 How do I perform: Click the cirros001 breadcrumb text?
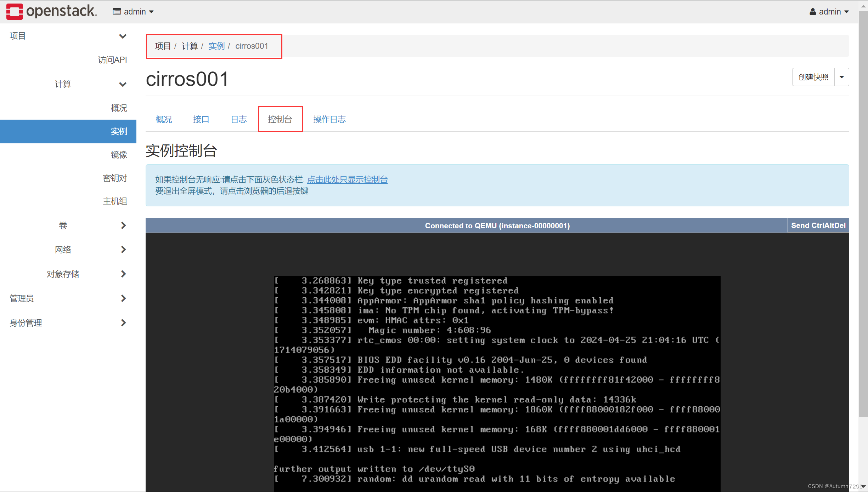click(x=252, y=46)
